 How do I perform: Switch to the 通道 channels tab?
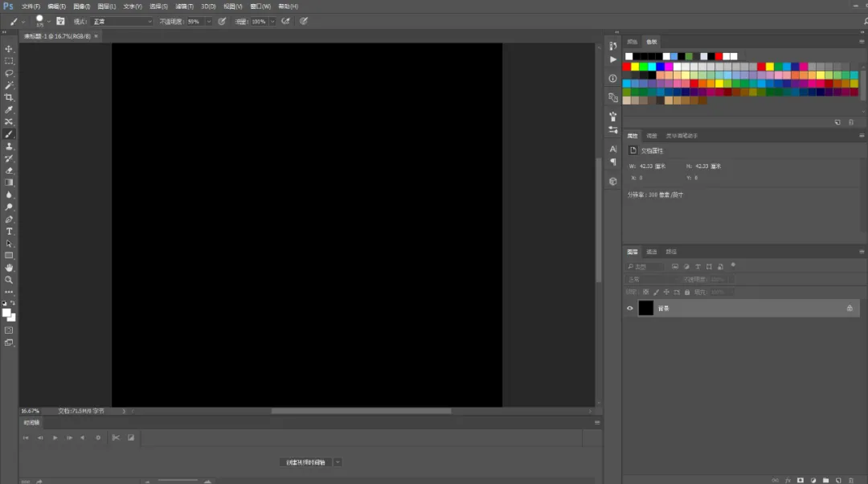coord(652,252)
